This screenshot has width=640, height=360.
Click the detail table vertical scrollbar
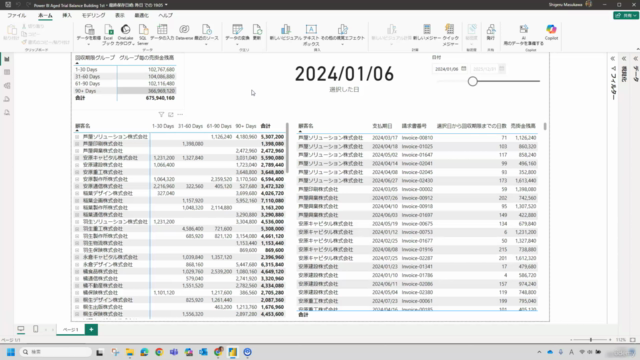pyautogui.click(x=545, y=127)
